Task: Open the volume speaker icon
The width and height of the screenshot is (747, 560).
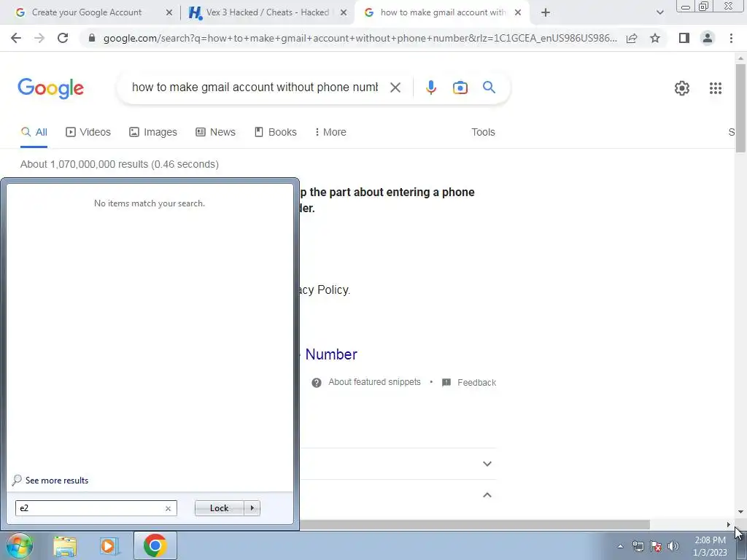Action: 673,546
